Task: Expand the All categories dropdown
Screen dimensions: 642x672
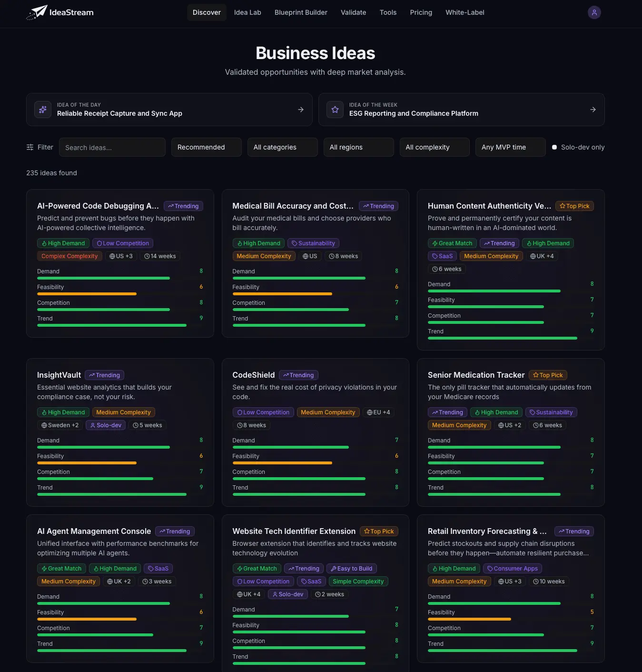Action: pyautogui.click(x=283, y=147)
